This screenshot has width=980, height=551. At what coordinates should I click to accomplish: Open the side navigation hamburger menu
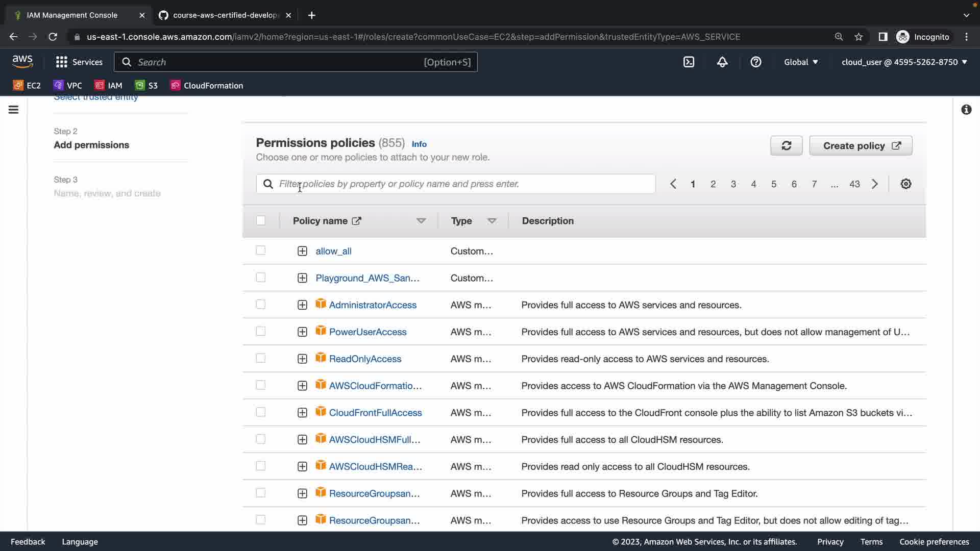coord(14,110)
